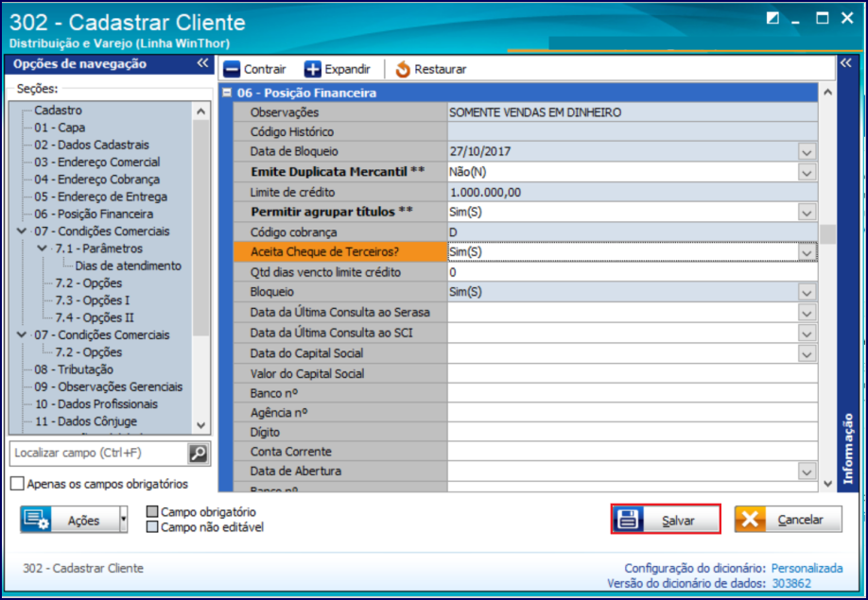Collapse the 7.1 - Parâmetros tree node
This screenshot has height=600, width=868.
42,249
